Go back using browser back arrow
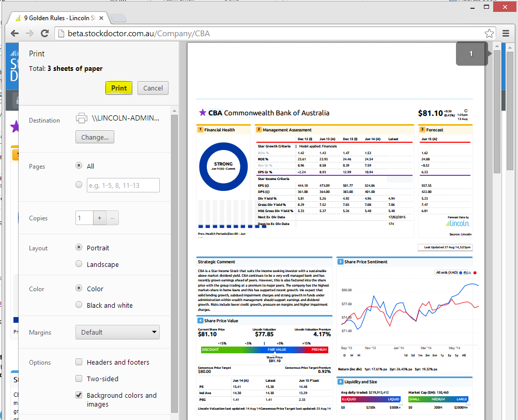 point(14,34)
